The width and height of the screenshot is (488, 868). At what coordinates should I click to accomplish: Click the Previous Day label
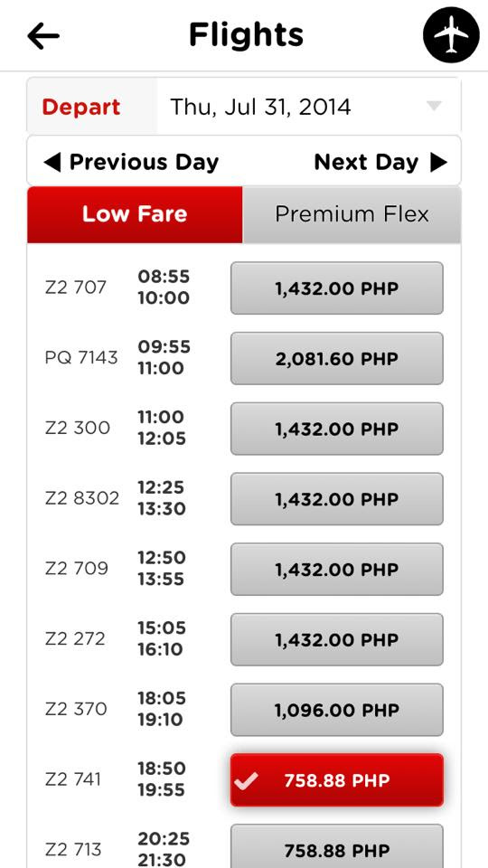(144, 163)
